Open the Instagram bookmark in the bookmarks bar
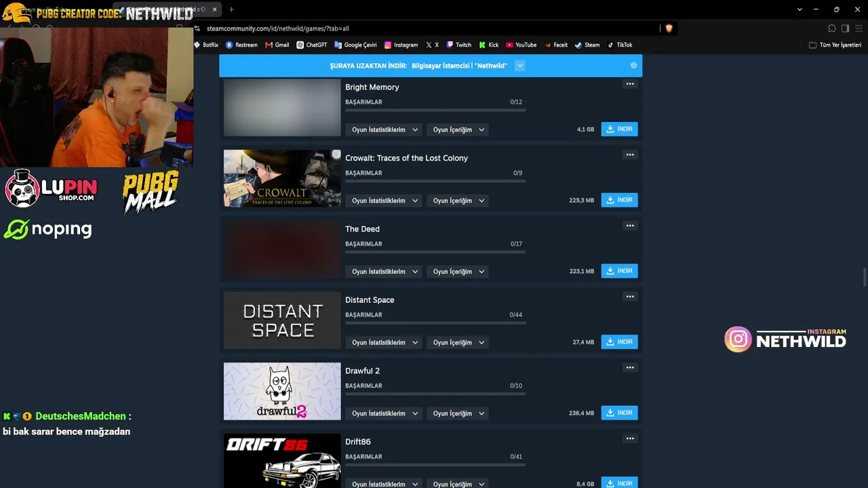Screen dimensions: 868x488 pos(401,45)
